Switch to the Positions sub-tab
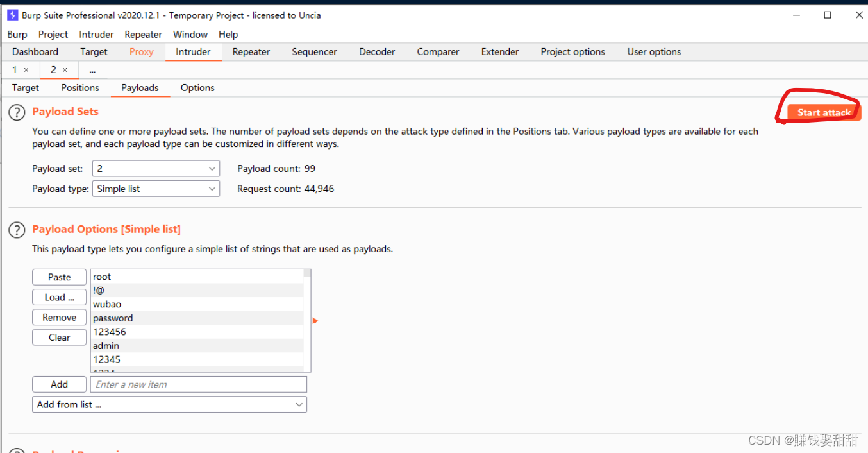 (x=80, y=88)
